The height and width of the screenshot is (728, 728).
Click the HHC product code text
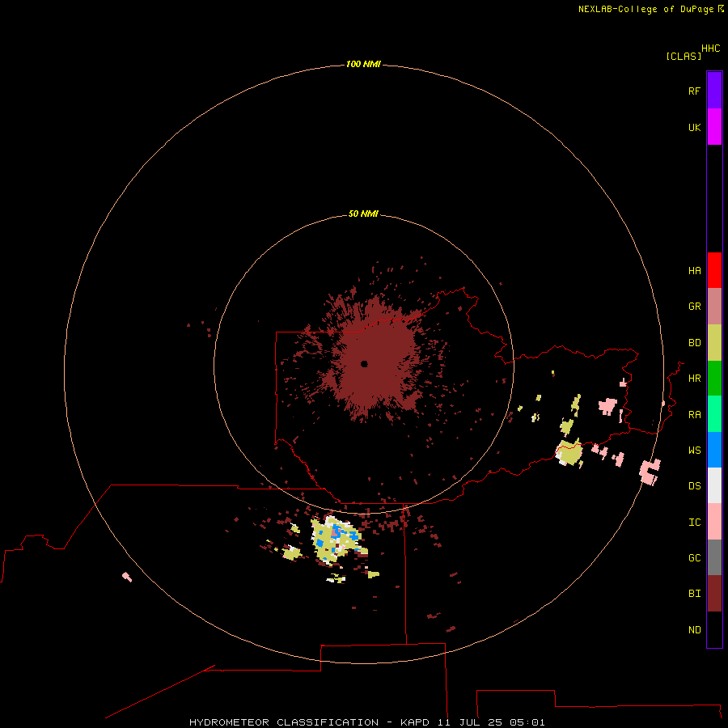pyautogui.click(x=711, y=49)
